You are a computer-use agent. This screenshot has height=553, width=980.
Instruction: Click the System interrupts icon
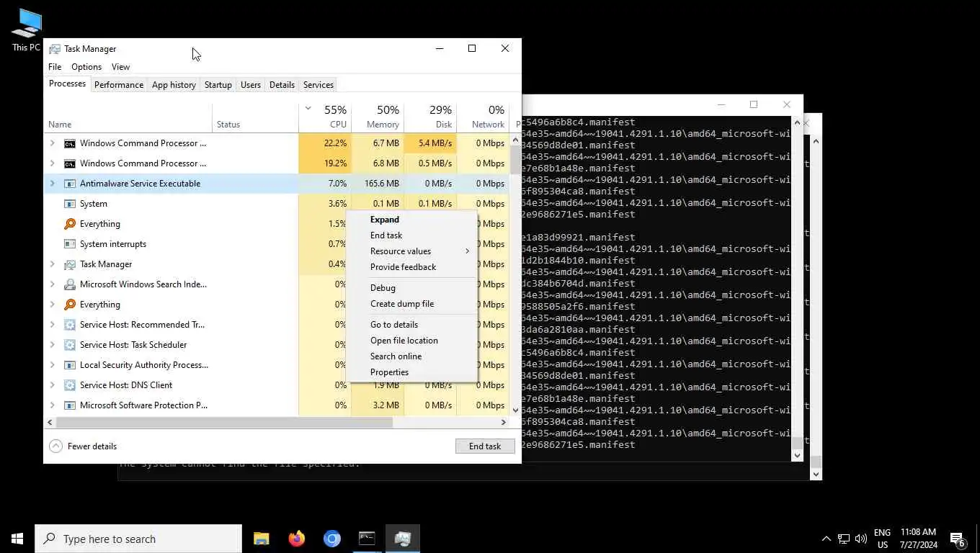[70, 244]
